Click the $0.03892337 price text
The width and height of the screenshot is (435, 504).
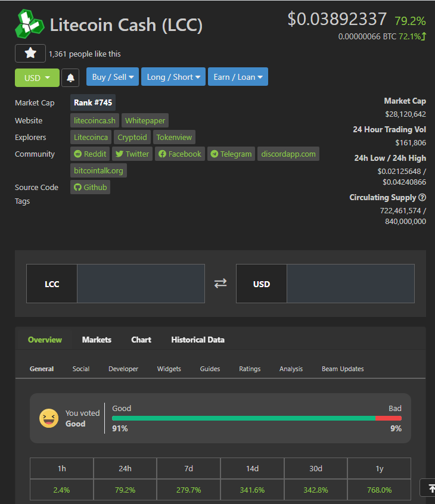click(337, 19)
